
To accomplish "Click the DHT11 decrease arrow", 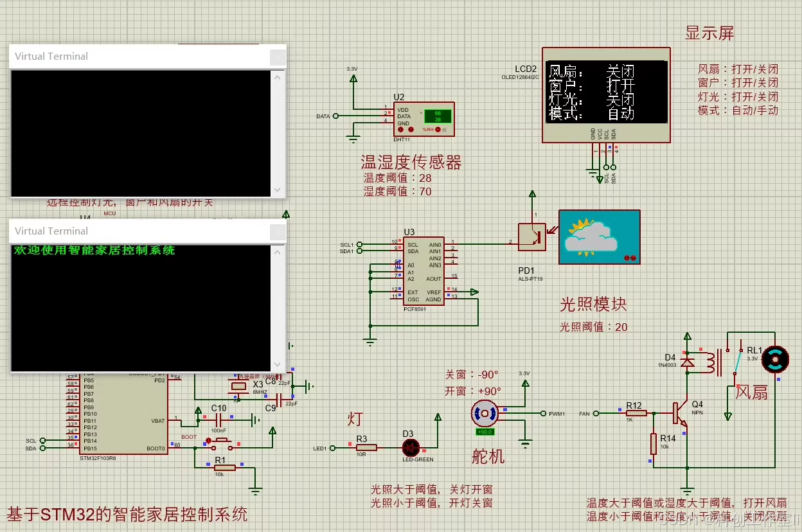I will tap(400, 130).
